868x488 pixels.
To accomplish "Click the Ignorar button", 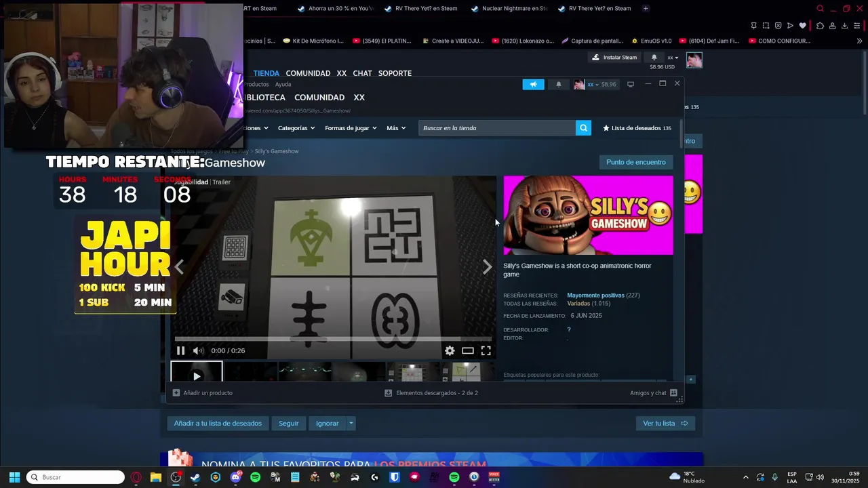I will pyautogui.click(x=328, y=424).
